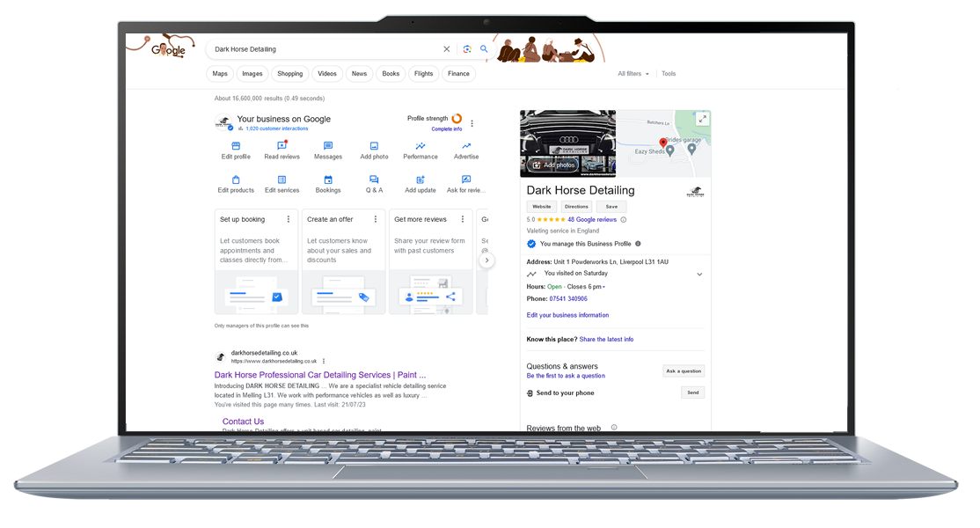
Task: Click Be the first to ask a question
Action: click(x=566, y=376)
